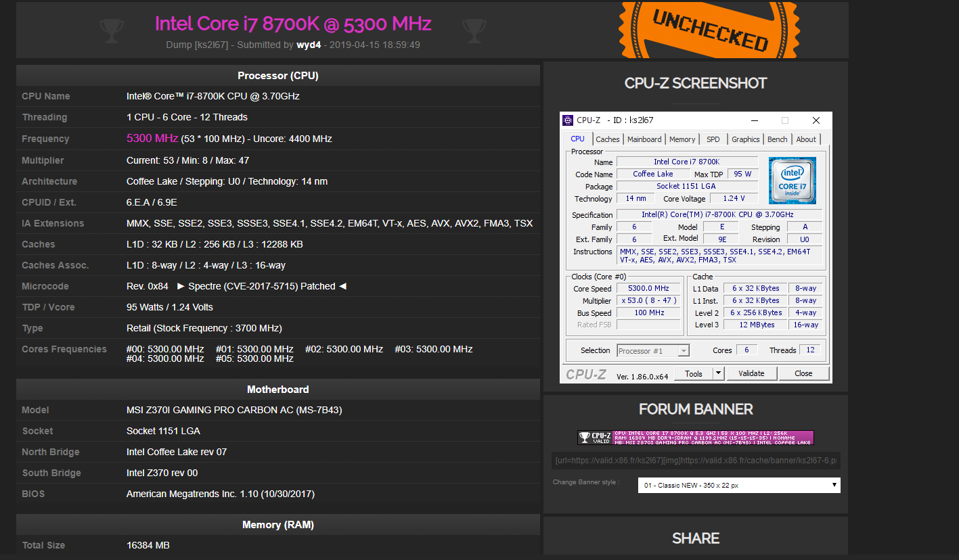Click the SHARE heading
The image size is (959, 560).
pyautogui.click(x=696, y=538)
